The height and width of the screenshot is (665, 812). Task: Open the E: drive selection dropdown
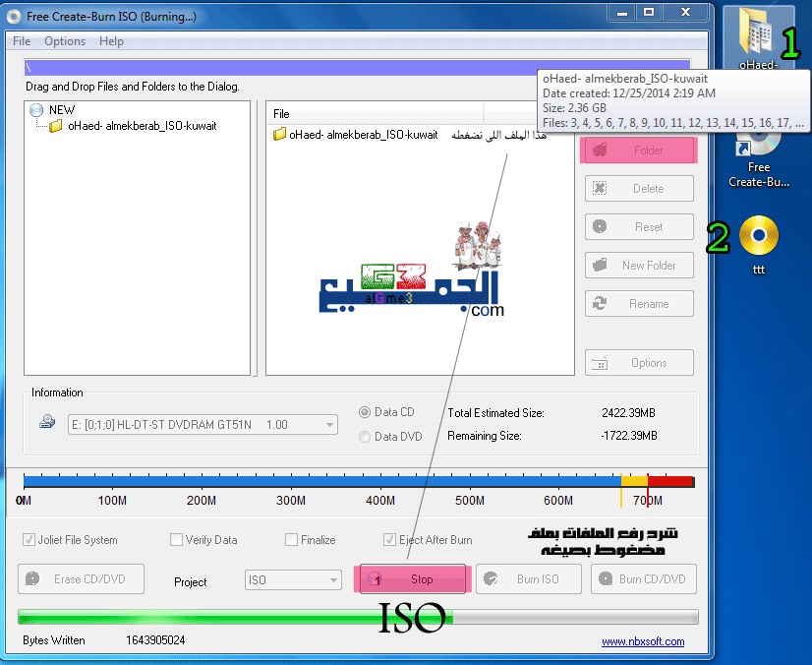pyautogui.click(x=203, y=425)
